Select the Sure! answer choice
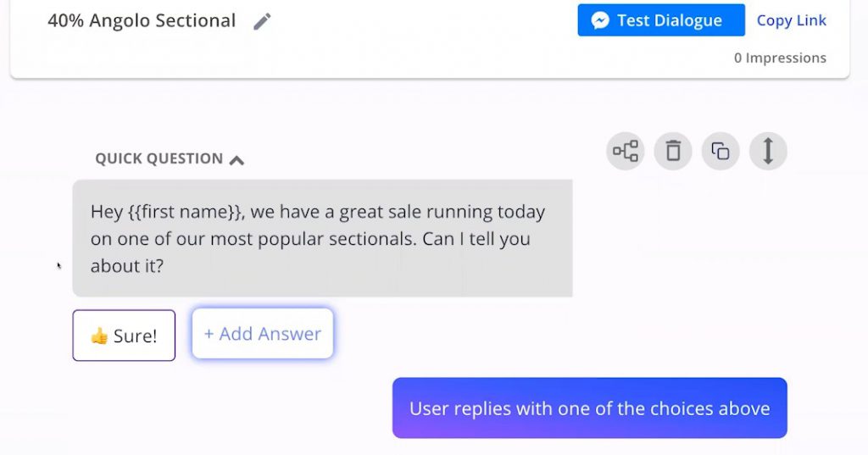This screenshot has height=455, width=868. (x=124, y=336)
